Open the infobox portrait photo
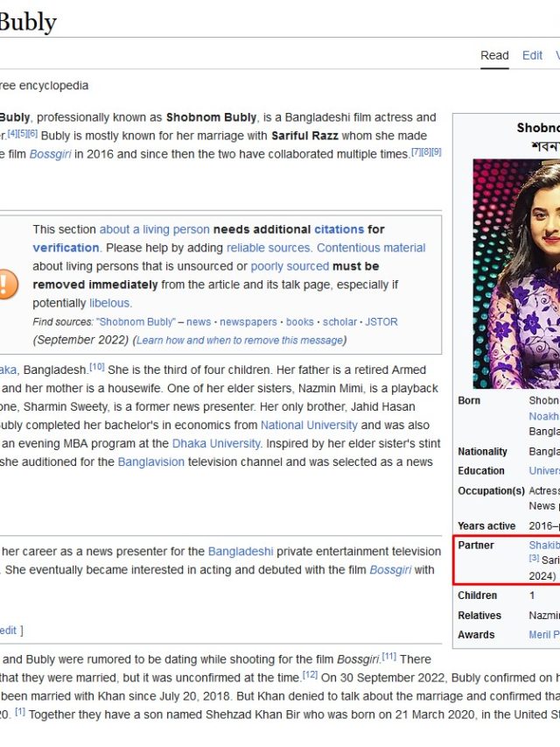The width and height of the screenshot is (560, 747). click(x=516, y=274)
